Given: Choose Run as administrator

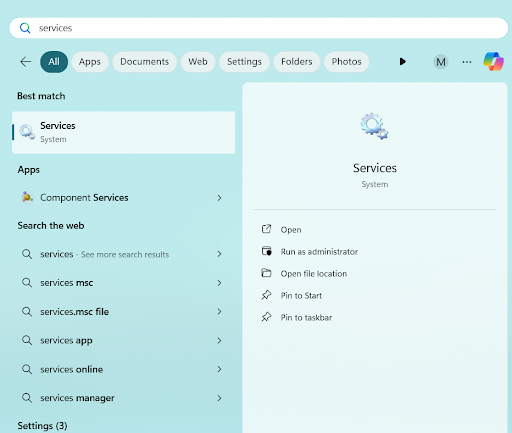Looking at the screenshot, I should [319, 252].
